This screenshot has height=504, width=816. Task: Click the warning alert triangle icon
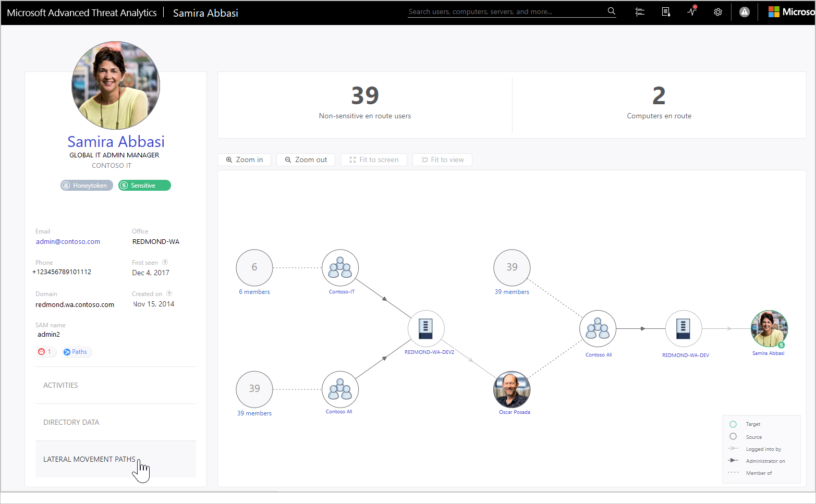pos(745,12)
